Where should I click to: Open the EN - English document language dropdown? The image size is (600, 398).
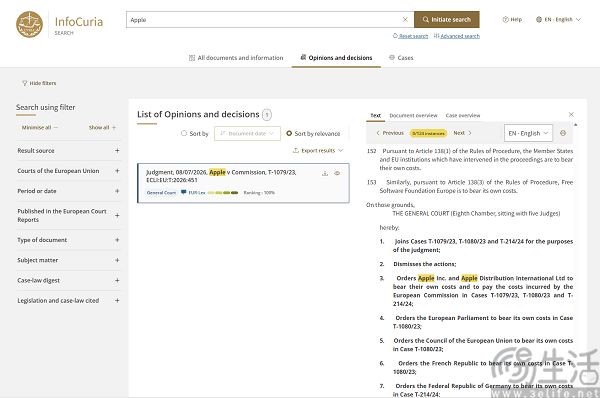pos(528,133)
